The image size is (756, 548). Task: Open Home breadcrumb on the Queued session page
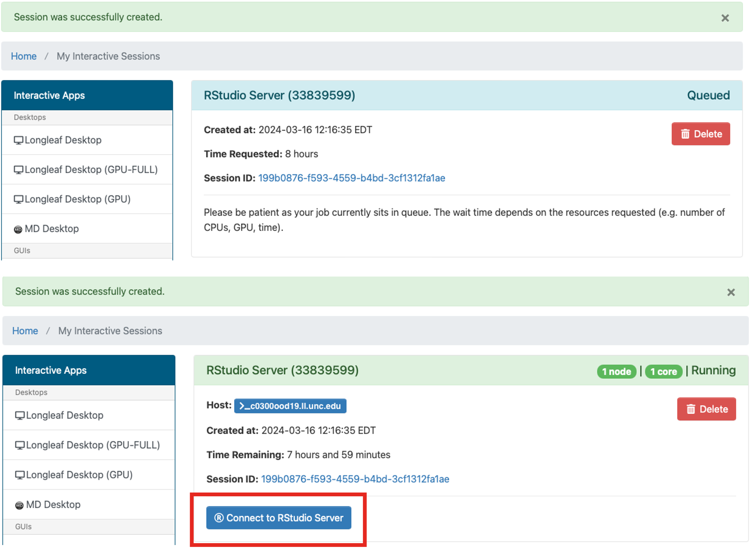click(x=24, y=56)
